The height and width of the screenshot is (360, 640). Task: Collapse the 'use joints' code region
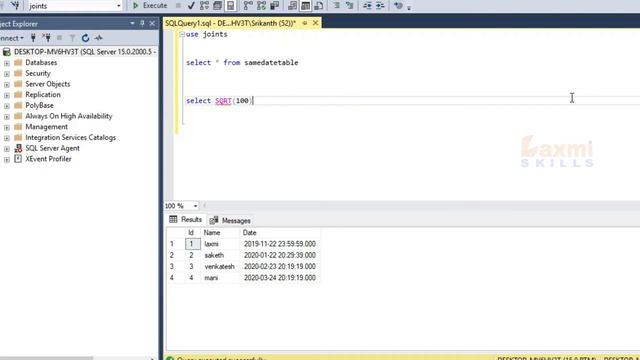click(x=182, y=35)
